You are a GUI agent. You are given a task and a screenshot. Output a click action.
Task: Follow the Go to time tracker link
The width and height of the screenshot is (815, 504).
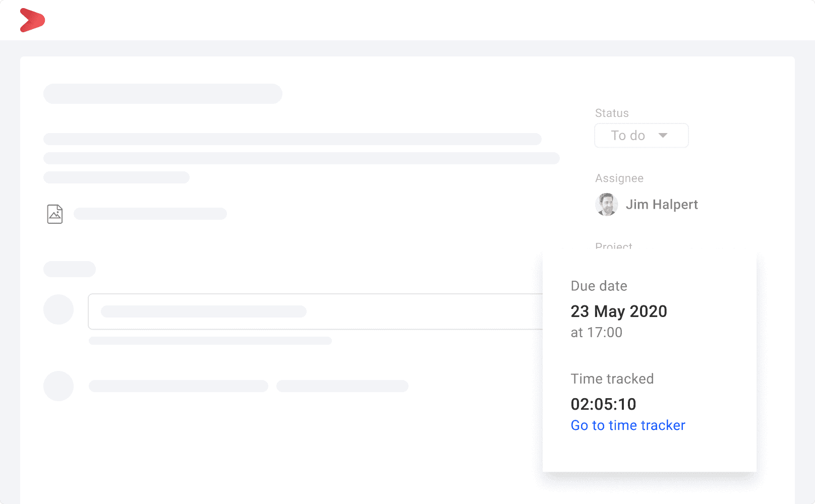click(628, 425)
